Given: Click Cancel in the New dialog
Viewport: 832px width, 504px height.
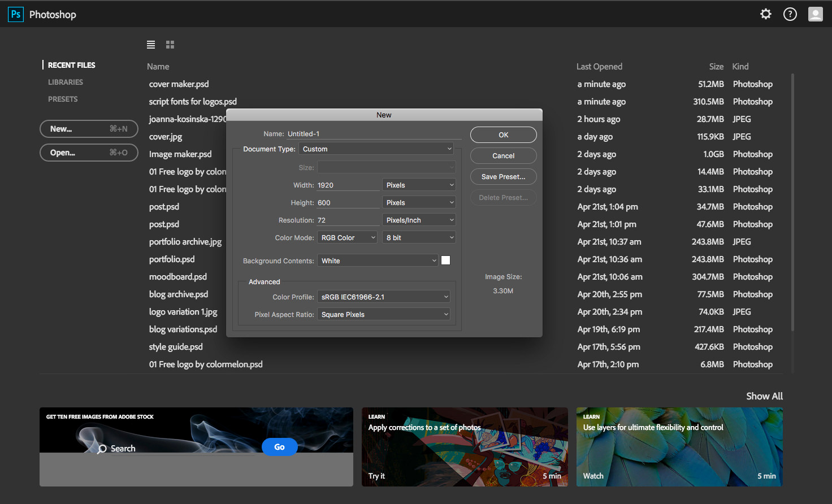Looking at the screenshot, I should pyautogui.click(x=504, y=156).
